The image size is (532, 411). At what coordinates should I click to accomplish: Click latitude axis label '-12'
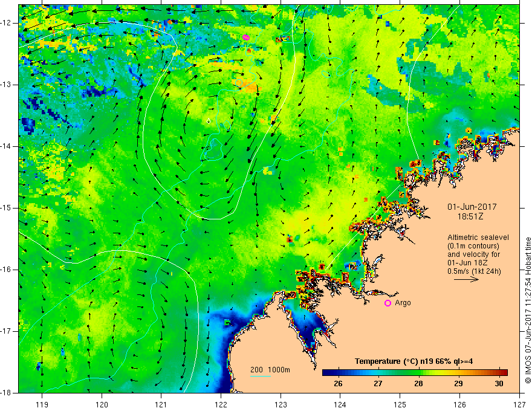pyautogui.click(x=6, y=23)
